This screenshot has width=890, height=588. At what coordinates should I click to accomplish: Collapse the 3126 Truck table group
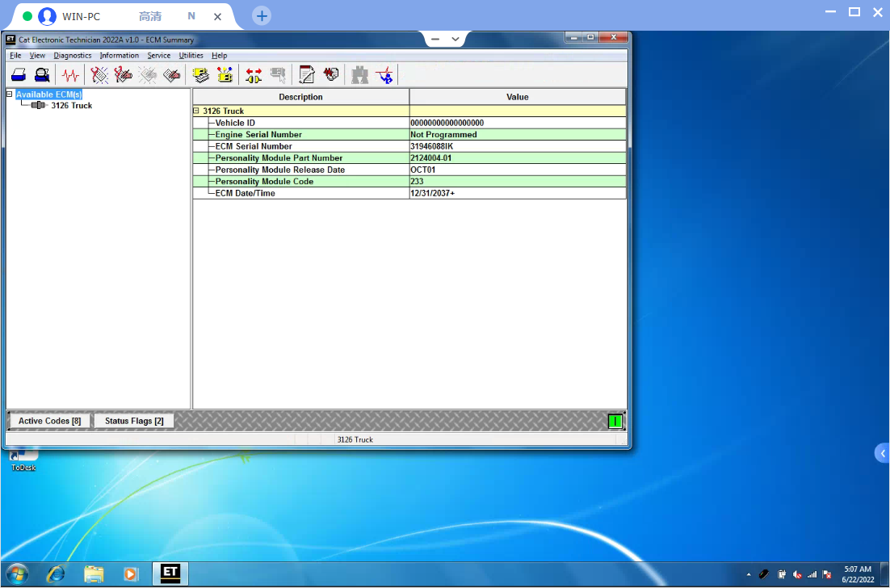[195, 111]
